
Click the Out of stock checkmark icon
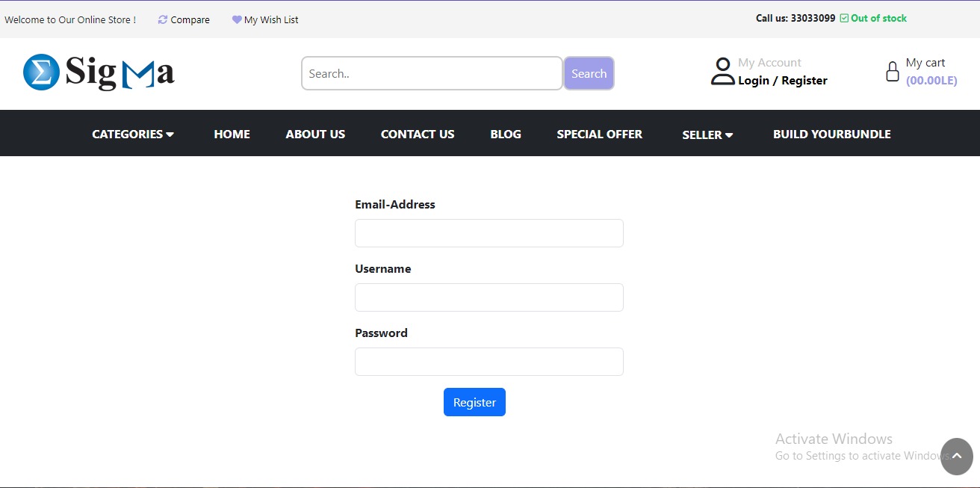pyautogui.click(x=845, y=17)
